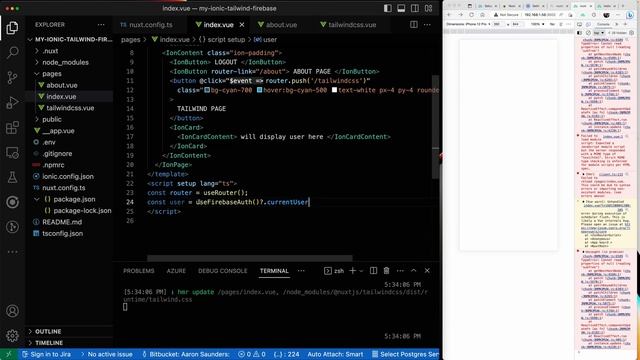Open Source Control view in activity bar
640x360 pixels.
(12, 77)
